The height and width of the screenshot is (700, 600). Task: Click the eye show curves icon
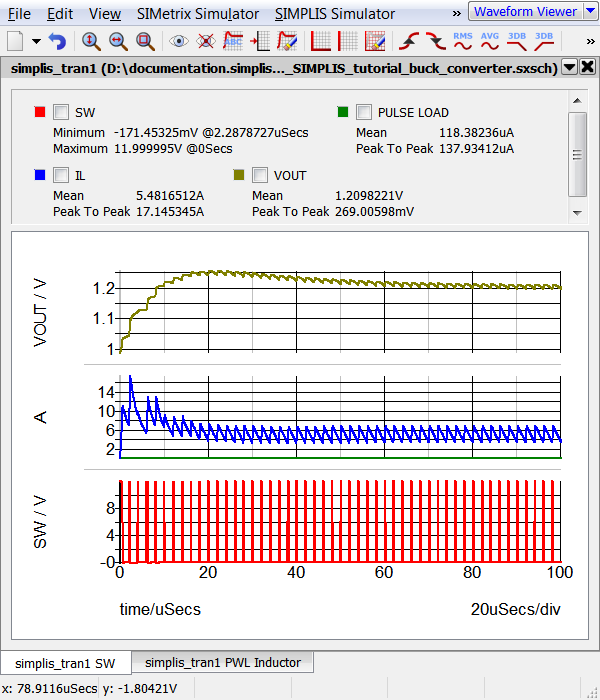(x=179, y=42)
